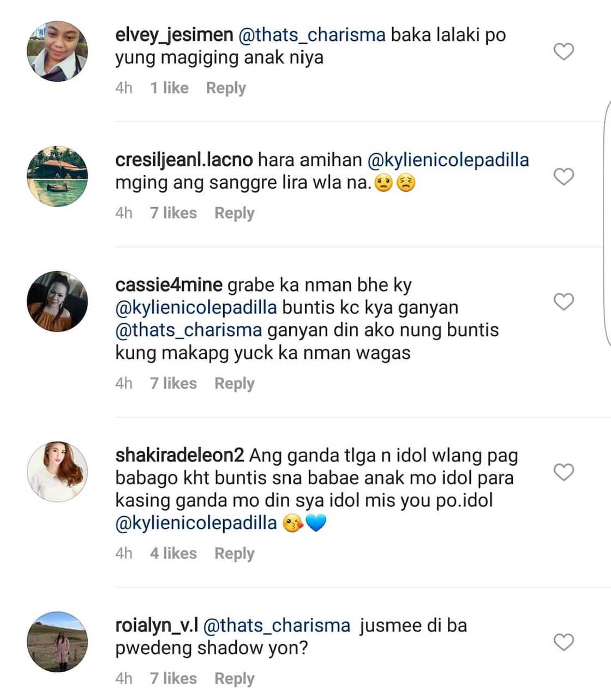Reply to cresiljeanl.lacno's comment
The width and height of the screenshot is (611, 700).
tap(234, 213)
